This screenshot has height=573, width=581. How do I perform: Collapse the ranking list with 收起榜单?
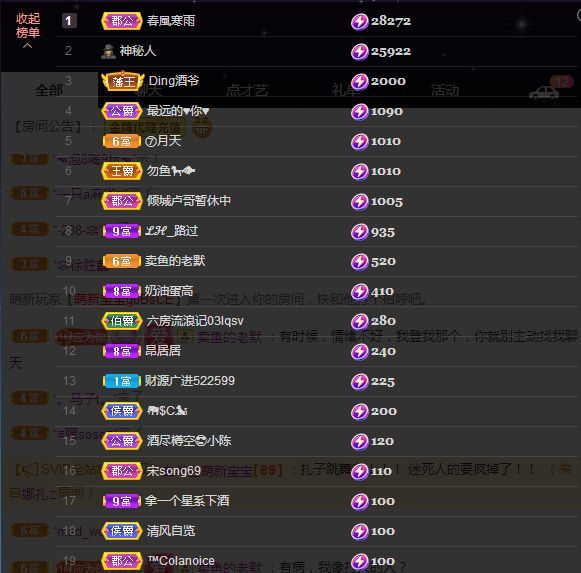28,30
